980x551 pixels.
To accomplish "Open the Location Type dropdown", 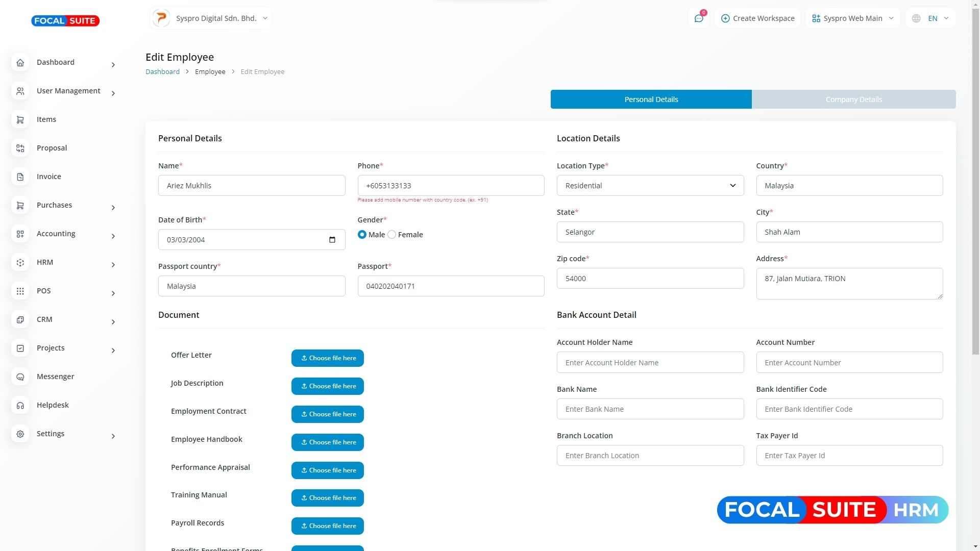I will pyautogui.click(x=650, y=186).
